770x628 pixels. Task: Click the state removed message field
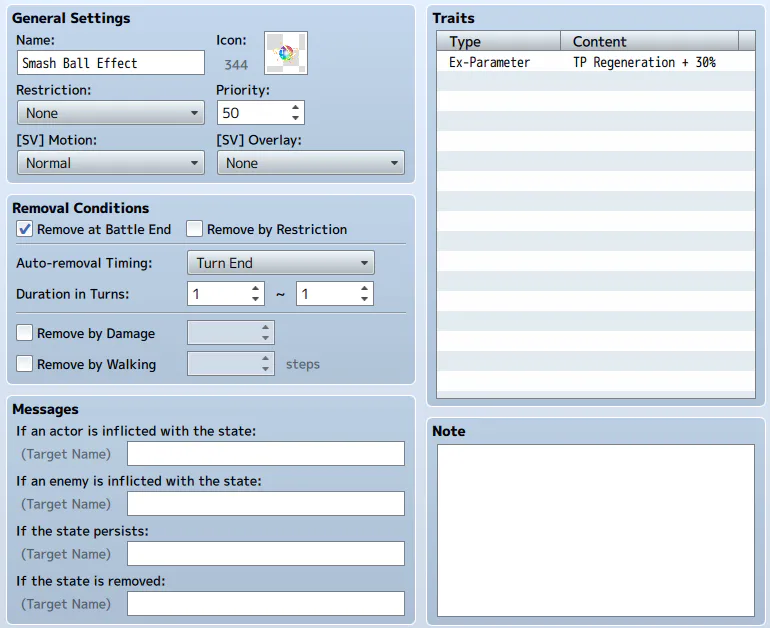tap(266, 603)
